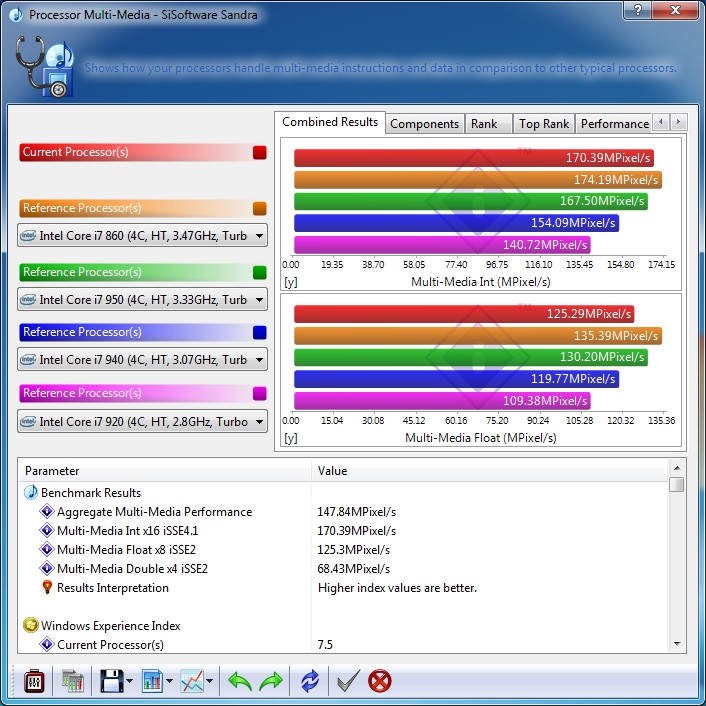Open dropdown arrow next to line graph icon
Image resolution: width=706 pixels, height=706 pixels.
(x=209, y=681)
